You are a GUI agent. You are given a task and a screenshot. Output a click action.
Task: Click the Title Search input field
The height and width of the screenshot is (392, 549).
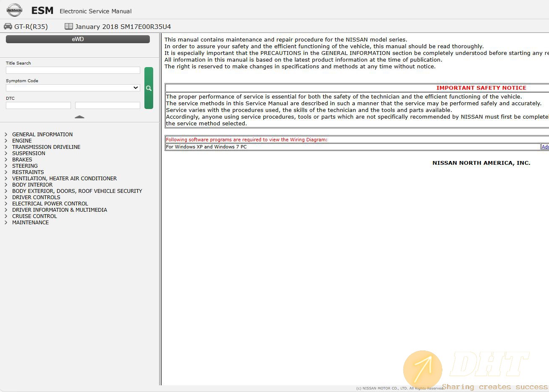coord(73,70)
